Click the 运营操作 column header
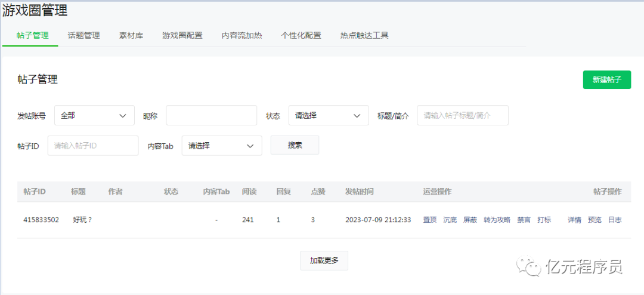The image size is (644, 295). coord(438,191)
